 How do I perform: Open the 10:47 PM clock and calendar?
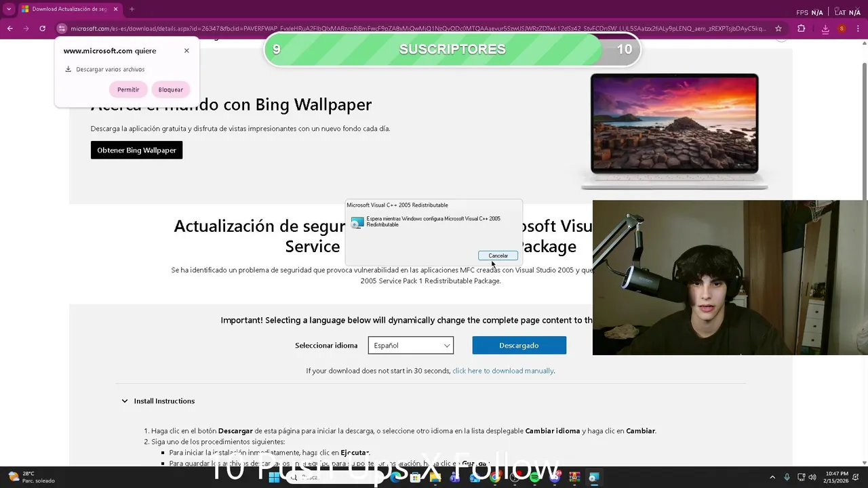(837, 477)
